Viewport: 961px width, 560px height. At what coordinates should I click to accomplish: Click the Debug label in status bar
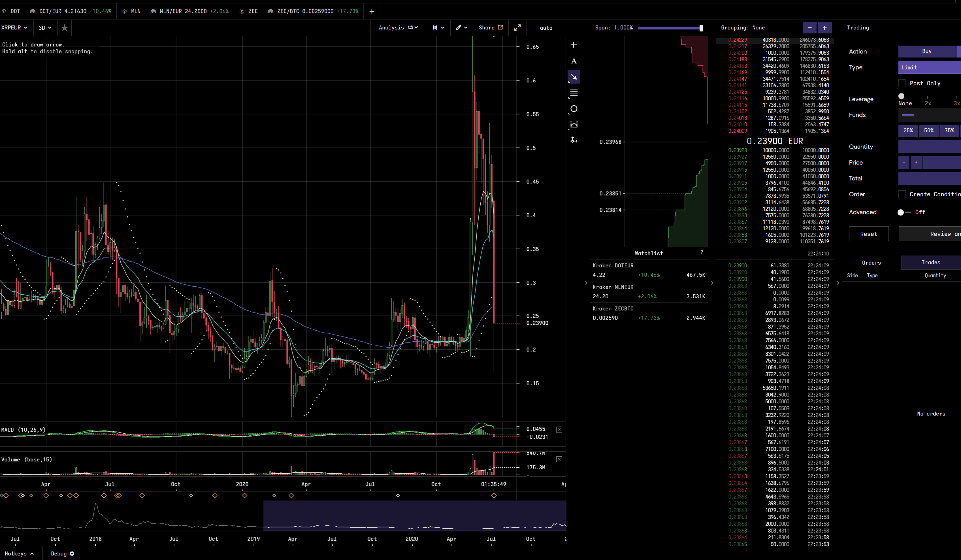pyautogui.click(x=59, y=553)
